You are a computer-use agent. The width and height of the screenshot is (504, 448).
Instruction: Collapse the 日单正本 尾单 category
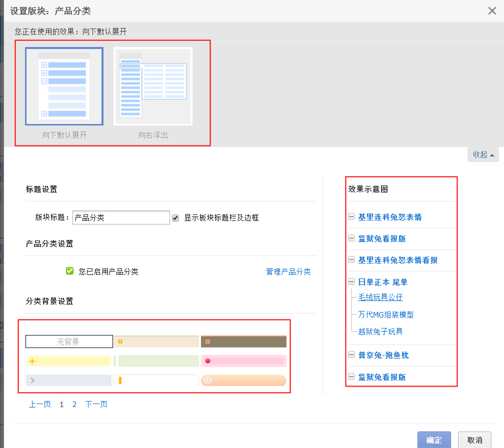[351, 282]
